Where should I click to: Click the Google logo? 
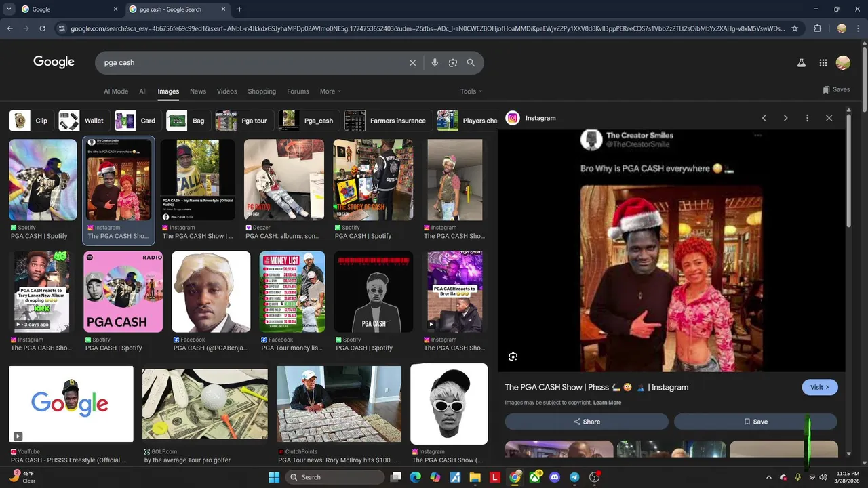pyautogui.click(x=54, y=62)
